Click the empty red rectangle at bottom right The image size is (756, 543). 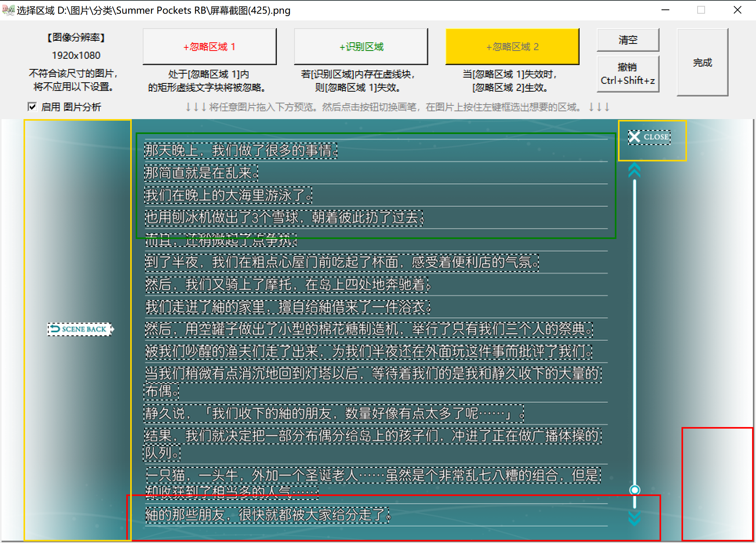[717, 484]
